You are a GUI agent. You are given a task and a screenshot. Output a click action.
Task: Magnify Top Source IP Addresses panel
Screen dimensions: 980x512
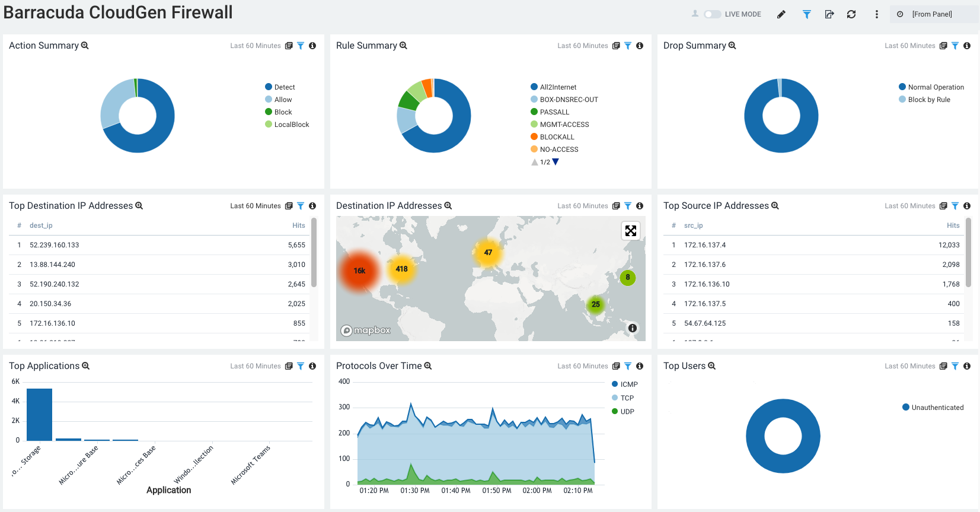[775, 206]
